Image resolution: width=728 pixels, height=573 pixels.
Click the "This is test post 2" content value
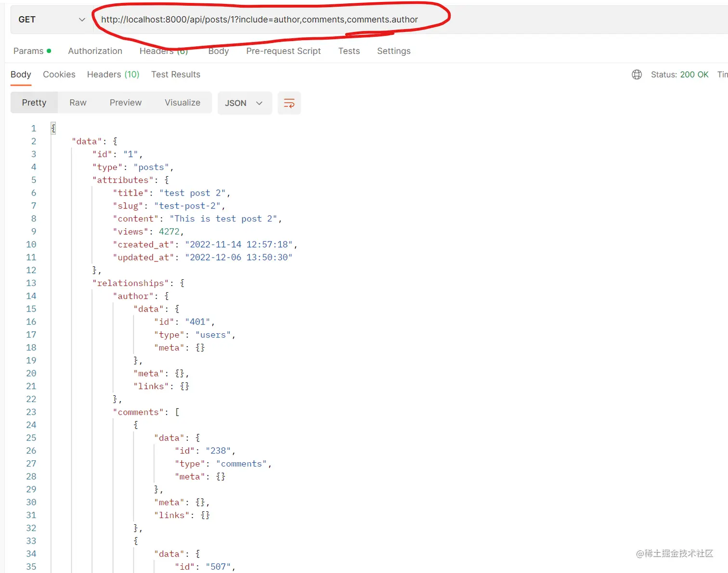pyautogui.click(x=223, y=219)
